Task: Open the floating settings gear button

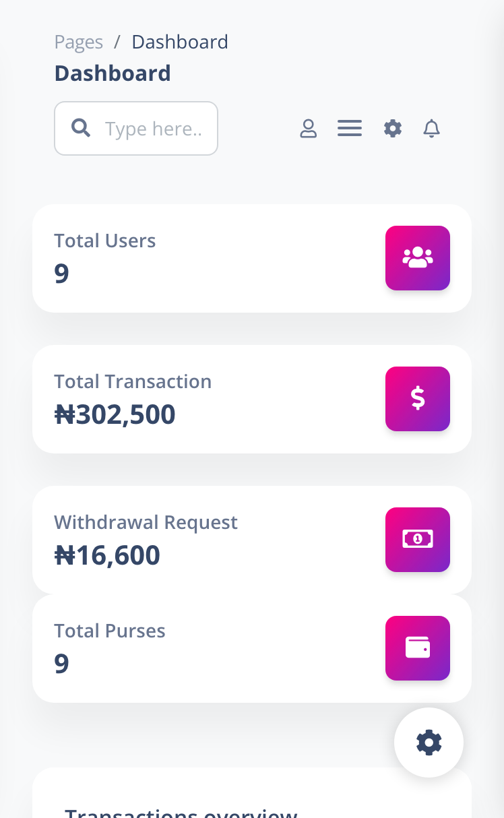Action: point(429,743)
